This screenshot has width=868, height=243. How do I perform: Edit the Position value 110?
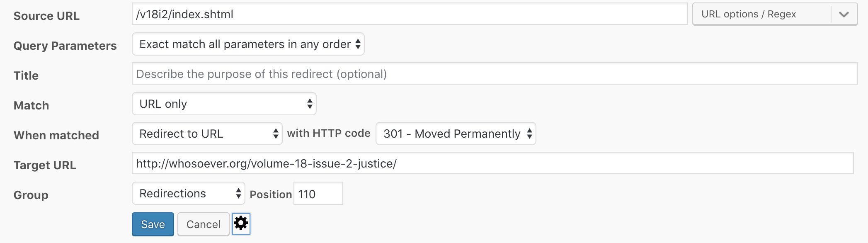318,193
